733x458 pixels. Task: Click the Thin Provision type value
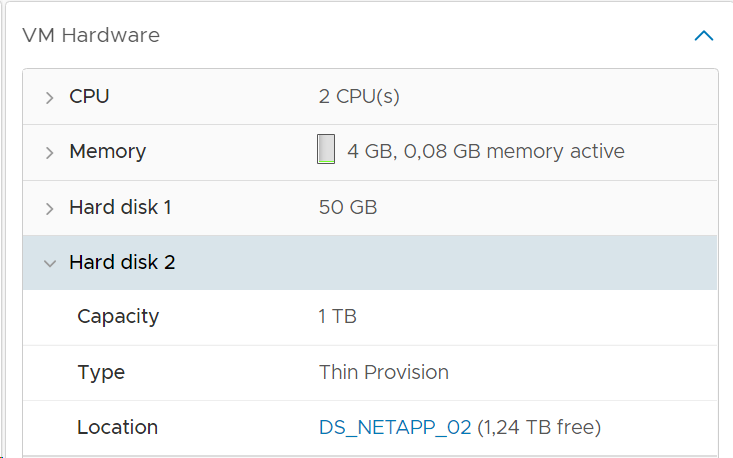(384, 372)
